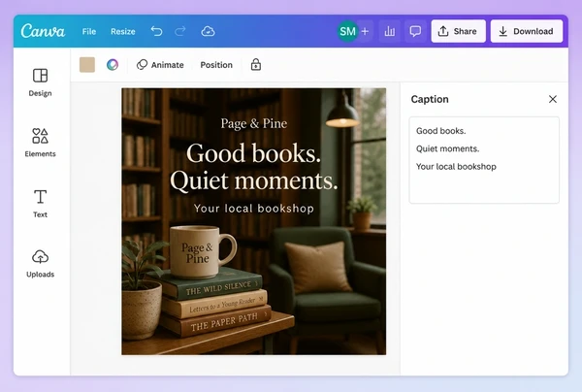Add a collaborator with plus button
The image size is (582, 392).
tap(365, 31)
